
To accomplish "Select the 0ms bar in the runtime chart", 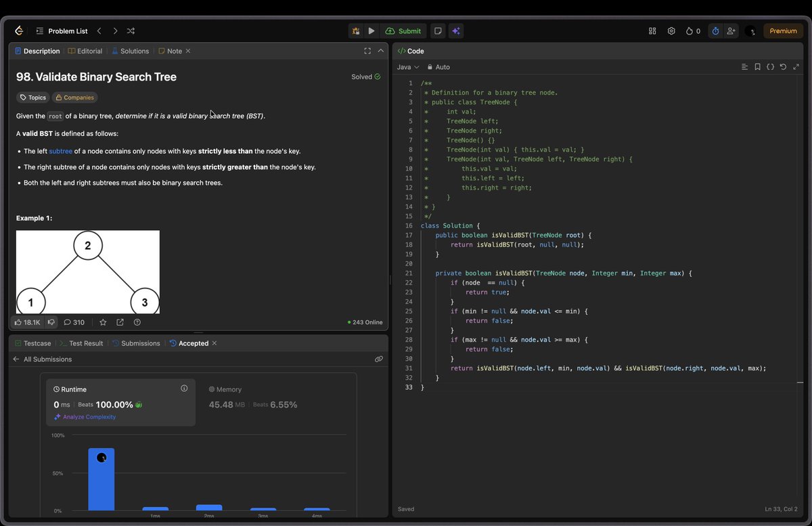I will [x=101, y=479].
